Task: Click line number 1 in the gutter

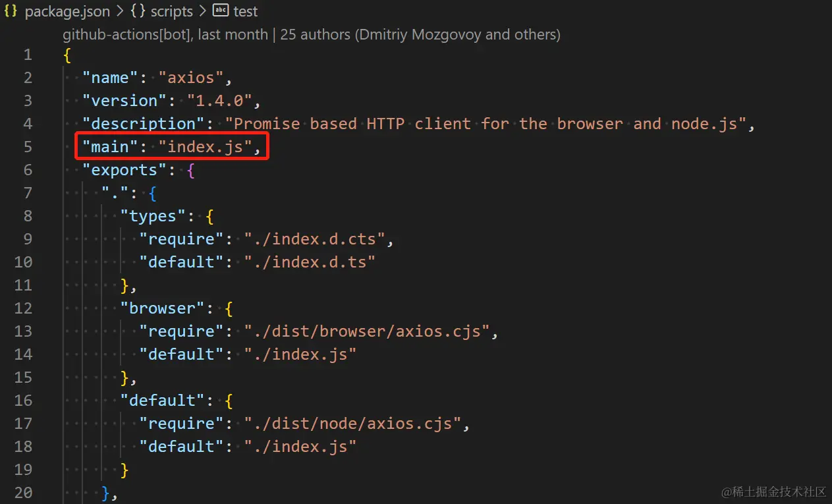Action: (27, 55)
